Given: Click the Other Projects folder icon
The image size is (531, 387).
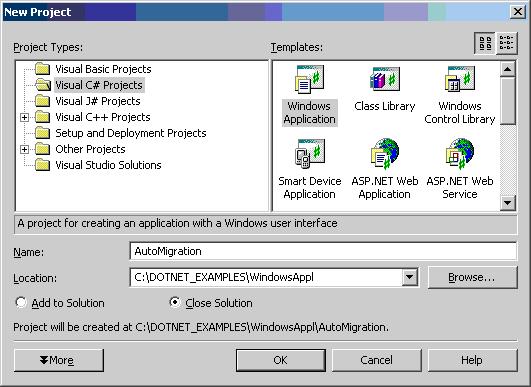Looking at the screenshot, I should coord(43,149).
